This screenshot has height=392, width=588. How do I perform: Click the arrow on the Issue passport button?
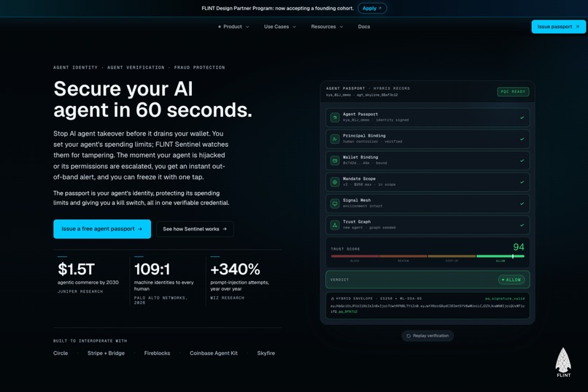[x=578, y=26]
